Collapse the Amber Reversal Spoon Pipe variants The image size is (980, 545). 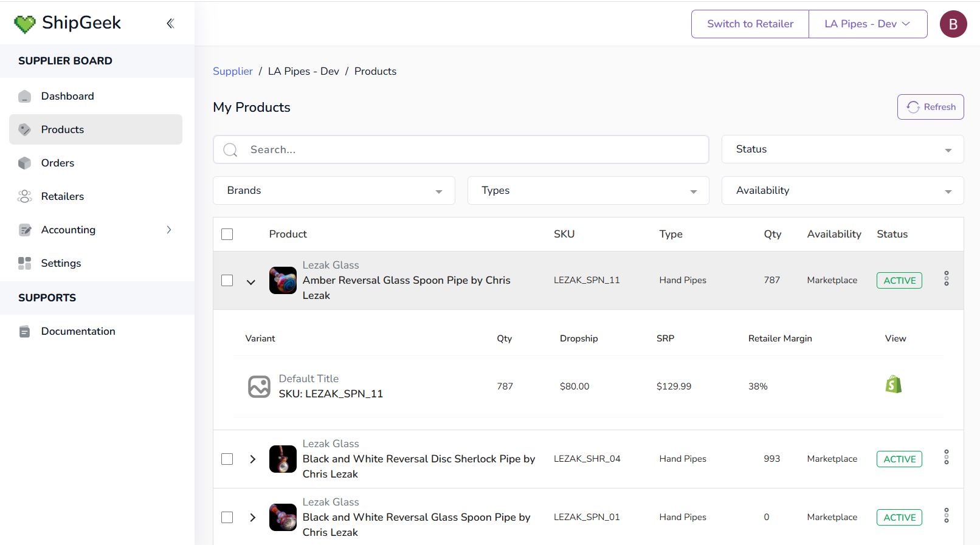coord(251,282)
